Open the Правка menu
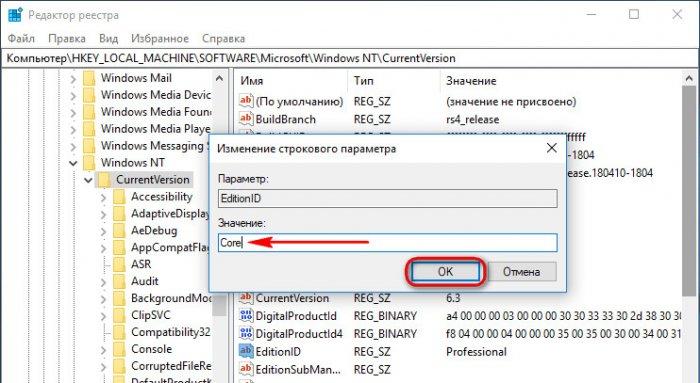The image size is (700, 383). 67,38
